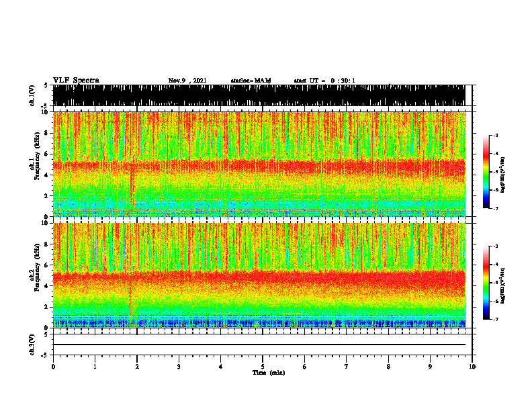Click the "6" kHz tick on ch.2 frequency axis

[46, 265]
